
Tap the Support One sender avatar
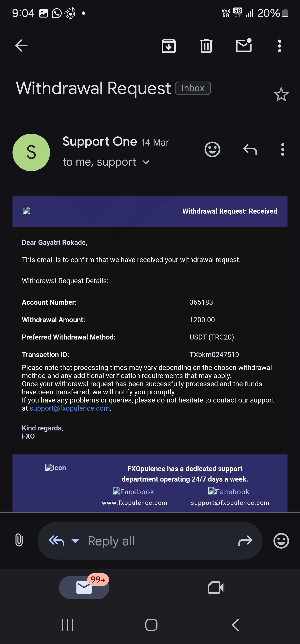coord(31,152)
